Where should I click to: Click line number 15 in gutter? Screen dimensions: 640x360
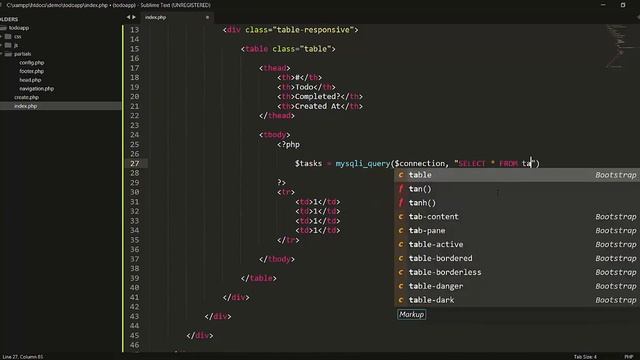click(135, 49)
